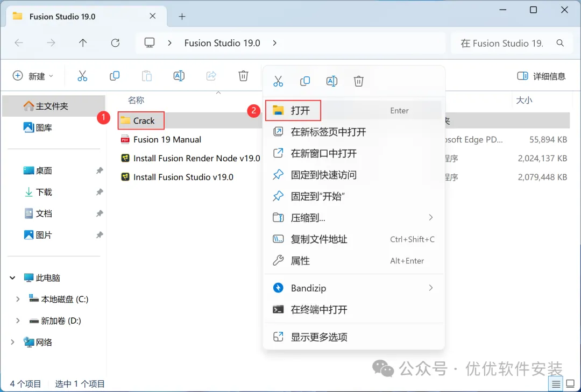Expand the chevron before Fusion Studio 19.0 path
Image resolution: width=581 pixels, height=392 pixels.
pyautogui.click(x=169, y=43)
